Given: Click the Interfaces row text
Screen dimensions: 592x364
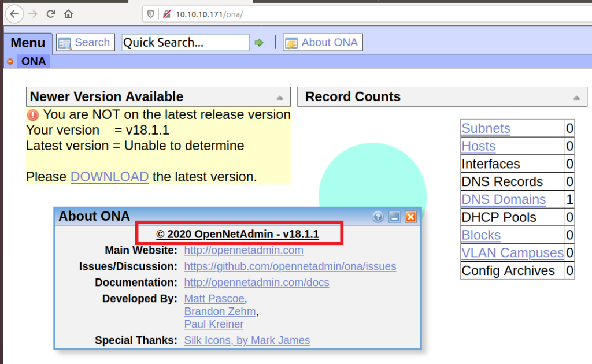Looking at the screenshot, I should coord(490,164).
